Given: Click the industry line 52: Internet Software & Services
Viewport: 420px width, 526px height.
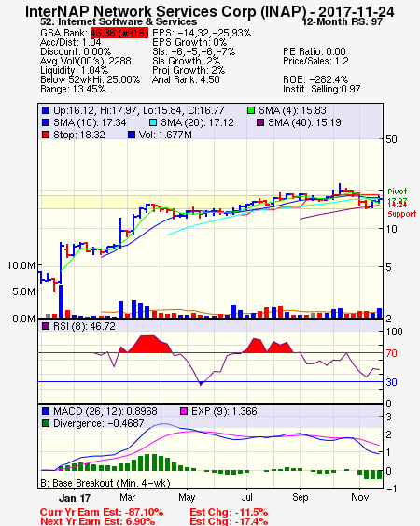Looking at the screenshot, I should (x=119, y=21).
